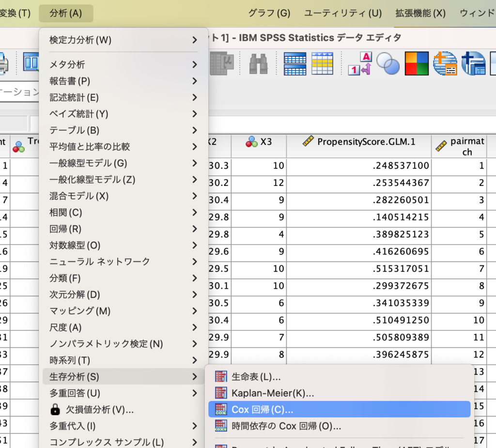Click the Split File table icon
This screenshot has width=496, height=448.
pos(295,63)
